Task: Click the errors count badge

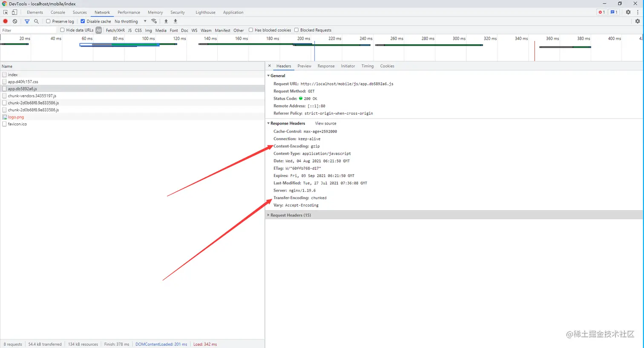Action: point(601,12)
